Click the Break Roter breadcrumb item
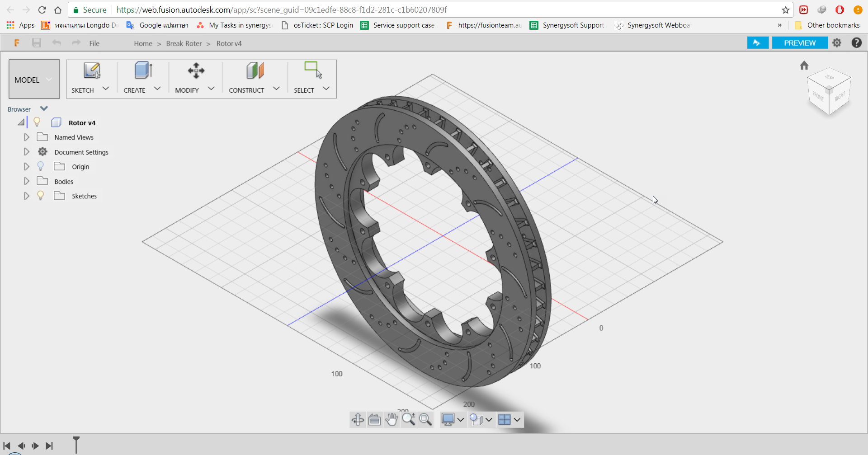The width and height of the screenshot is (868, 455). [184, 43]
